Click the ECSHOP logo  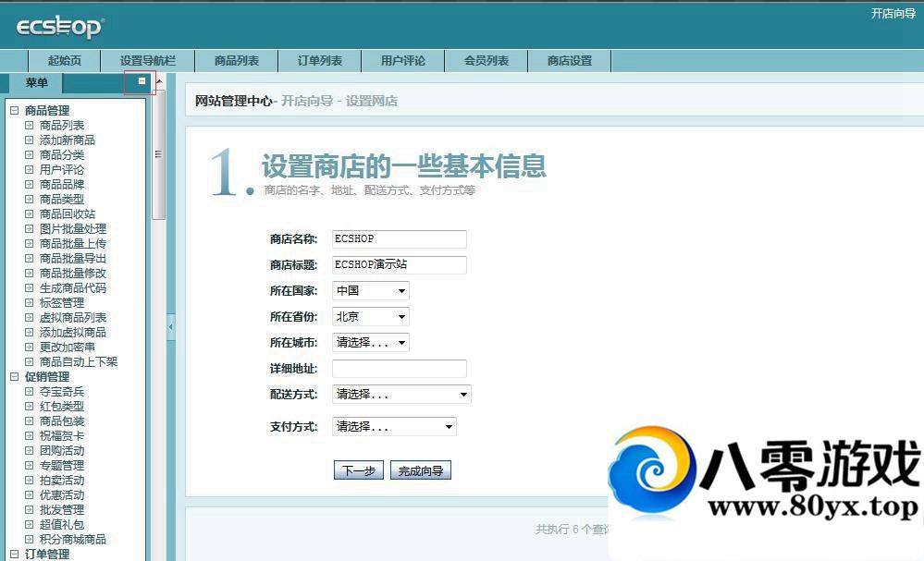[x=60, y=28]
